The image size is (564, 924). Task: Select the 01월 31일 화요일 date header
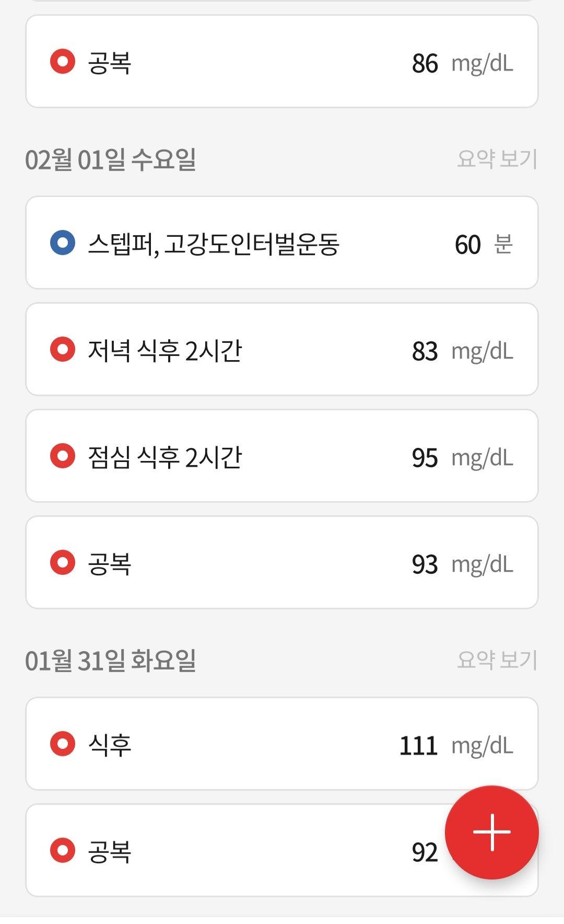pos(111,661)
